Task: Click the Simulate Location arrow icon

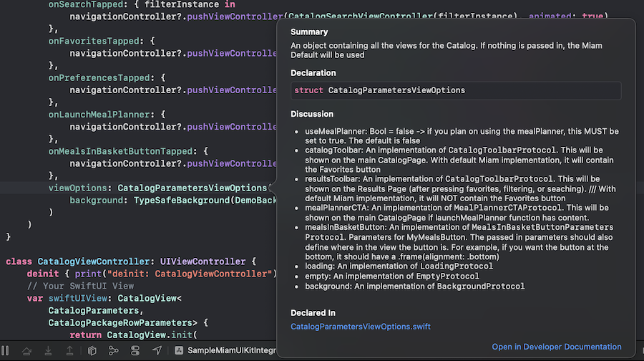Action: (x=157, y=351)
